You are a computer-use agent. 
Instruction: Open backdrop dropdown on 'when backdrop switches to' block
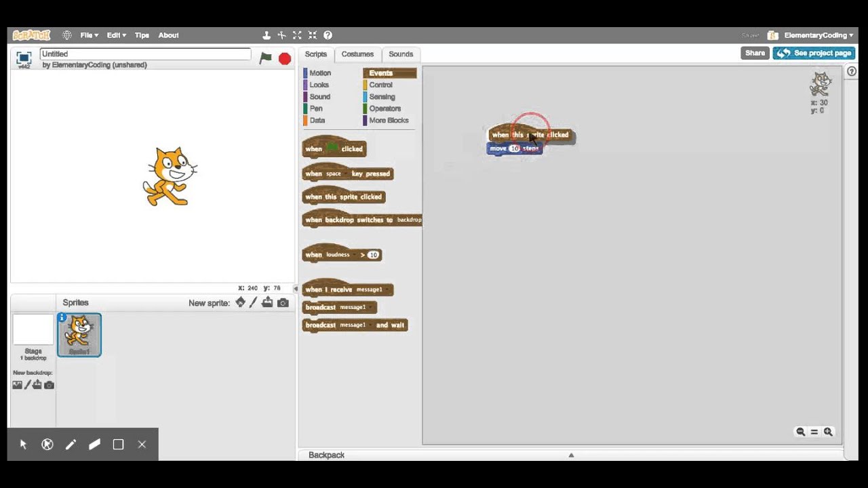click(410, 220)
